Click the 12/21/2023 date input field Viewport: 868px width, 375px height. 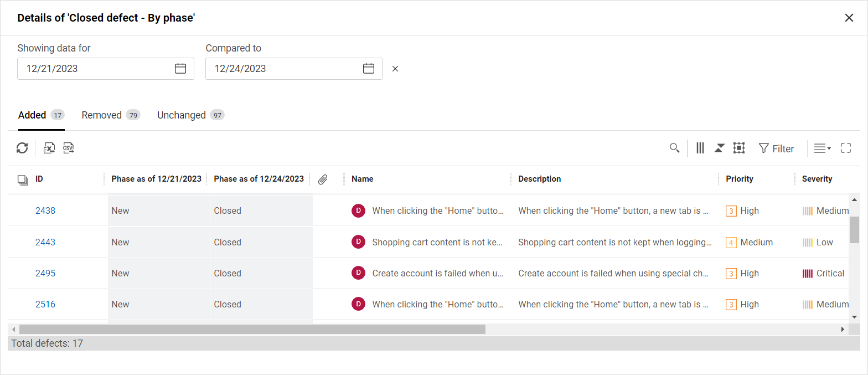click(94, 69)
